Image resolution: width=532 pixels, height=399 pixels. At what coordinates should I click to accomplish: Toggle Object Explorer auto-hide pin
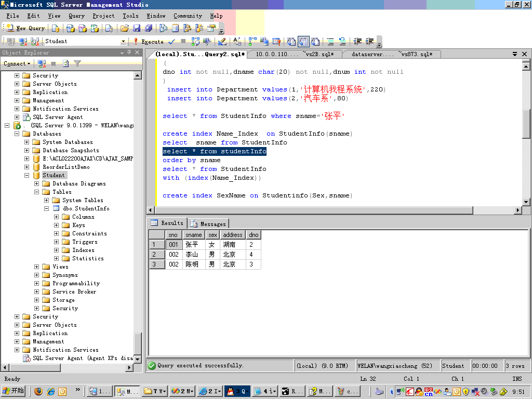[129, 52]
